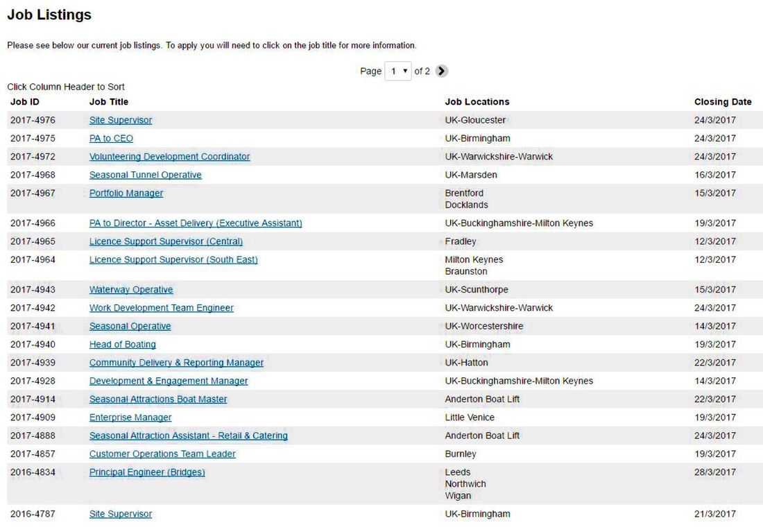The image size is (763, 532).
Task: View the Portfolio Manager job
Action: point(126,194)
